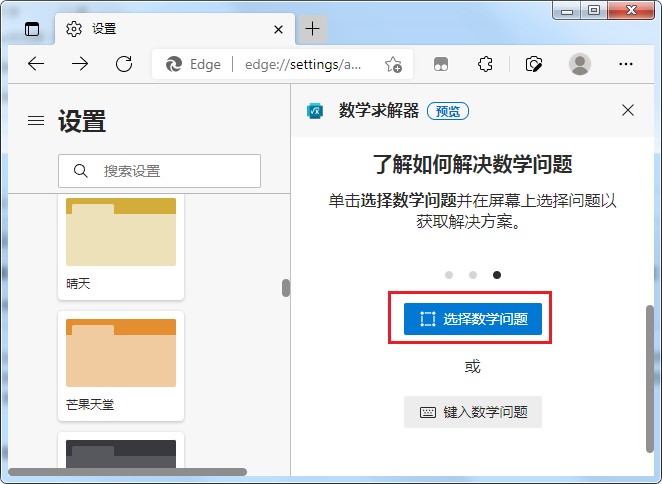The width and height of the screenshot is (662, 484).
Task: Click the 预览 preview badge
Action: [448, 111]
